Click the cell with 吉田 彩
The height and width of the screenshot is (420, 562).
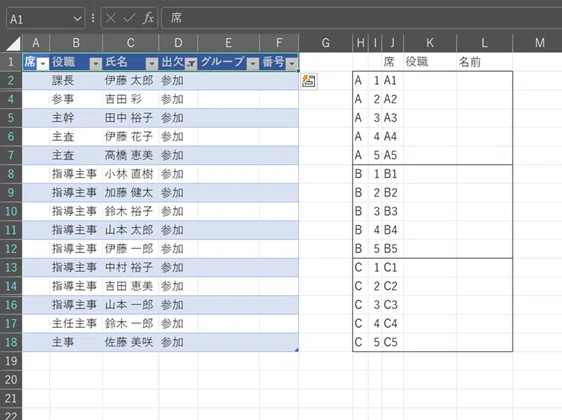[130, 99]
